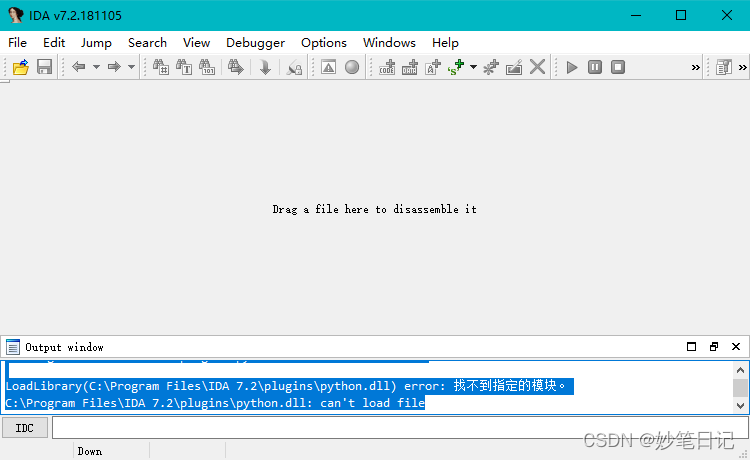Click the IDC language button
The image size is (750, 460).
tap(25, 427)
